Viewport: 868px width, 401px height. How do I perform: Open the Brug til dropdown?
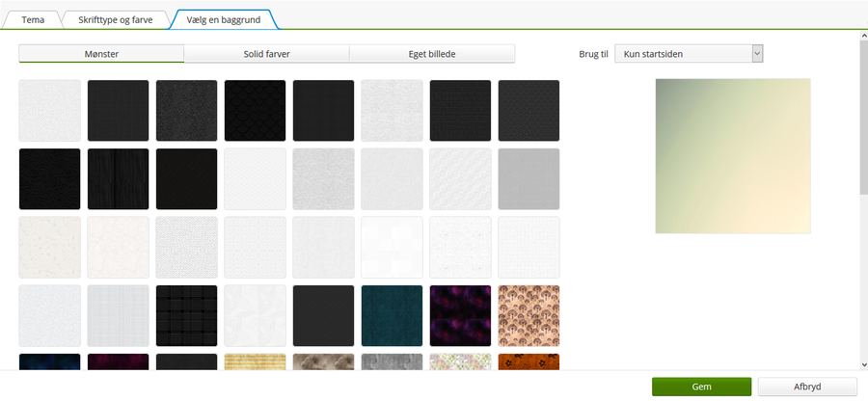(689, 54)
